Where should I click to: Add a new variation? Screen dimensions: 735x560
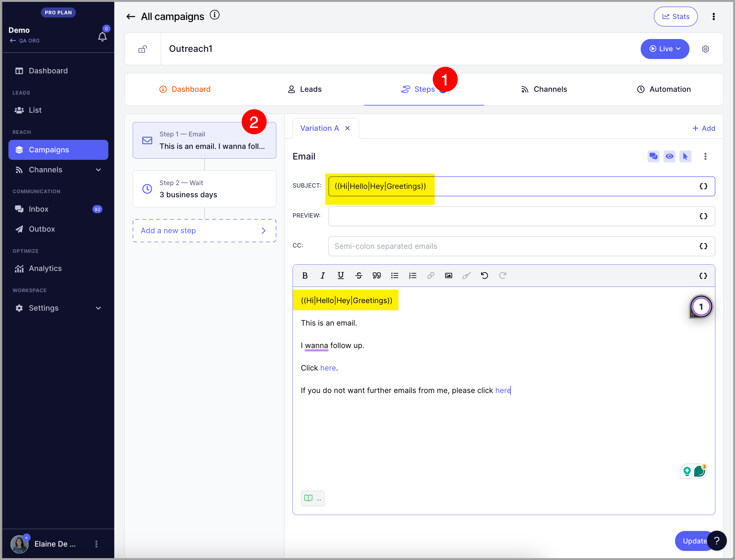pyautogui.click(x=704, y=128)
